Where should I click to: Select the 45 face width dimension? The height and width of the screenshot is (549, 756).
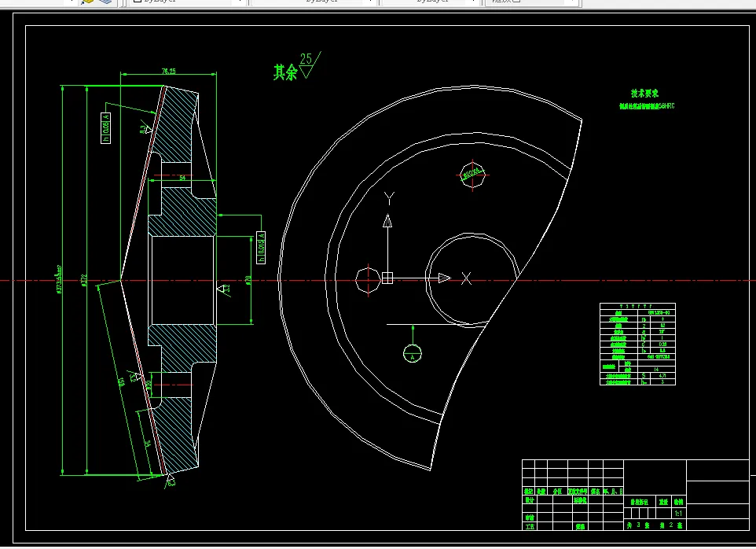pos(148,444)
